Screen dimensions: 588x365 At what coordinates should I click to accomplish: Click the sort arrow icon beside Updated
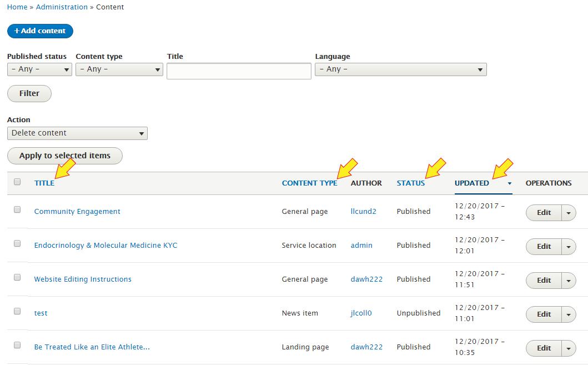tap(509, 183)
